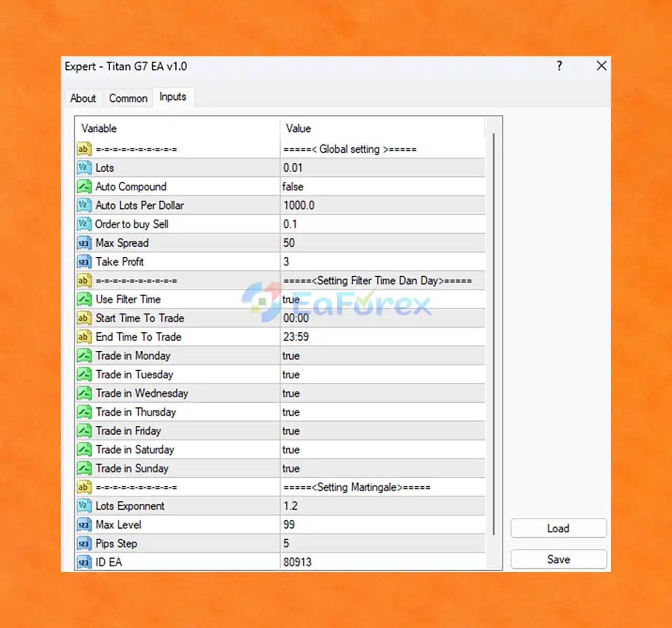Switch to the Common tab

(128, 98)
